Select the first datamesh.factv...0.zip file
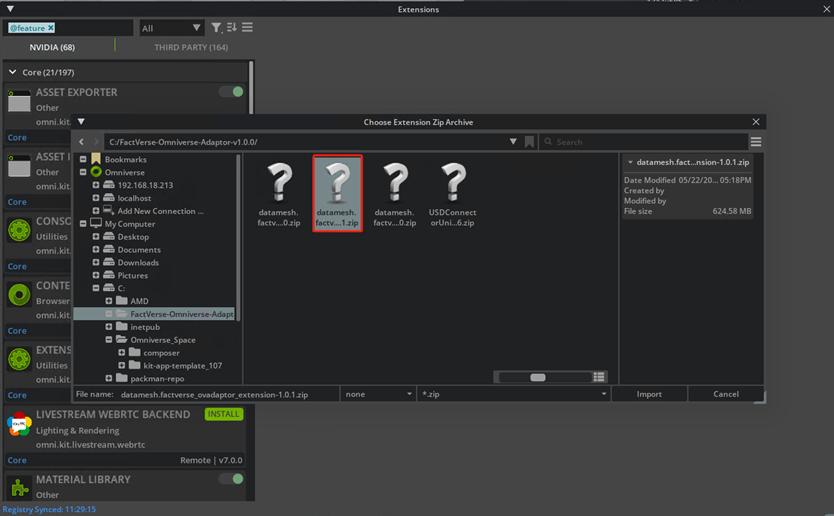Viewport: 834px width, 516px height. 279,194
